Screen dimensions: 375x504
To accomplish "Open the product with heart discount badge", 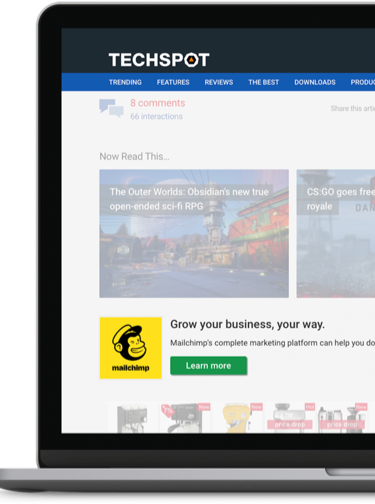I will tap(185, 418).
